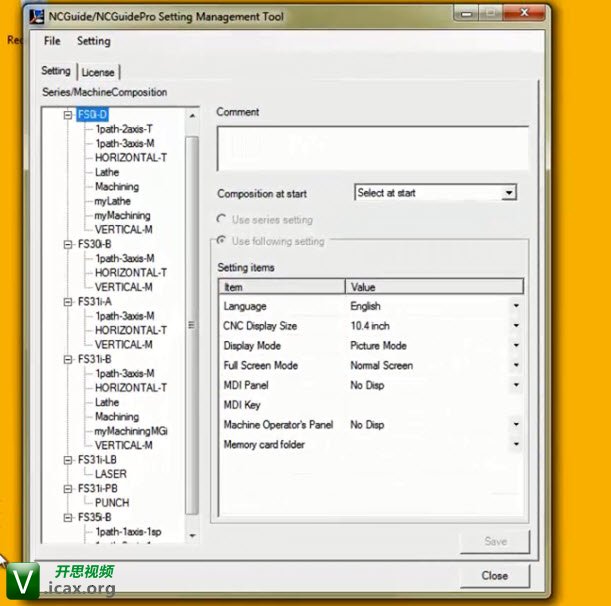Click inside the Comment text box
The height and width of the screenshot is (606, 611).
pos(373,148)
